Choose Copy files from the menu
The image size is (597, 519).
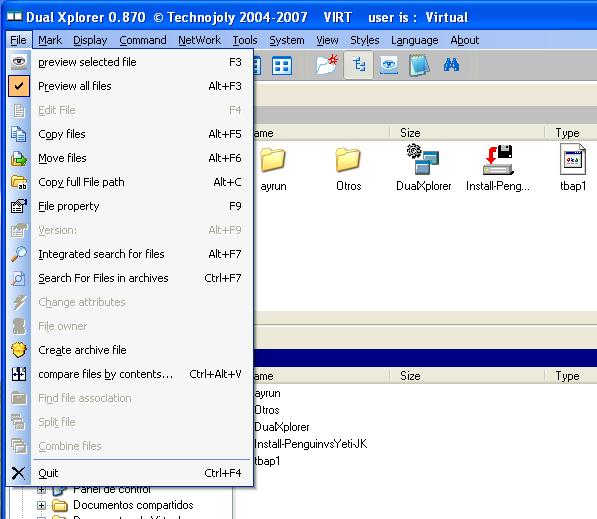142,134
